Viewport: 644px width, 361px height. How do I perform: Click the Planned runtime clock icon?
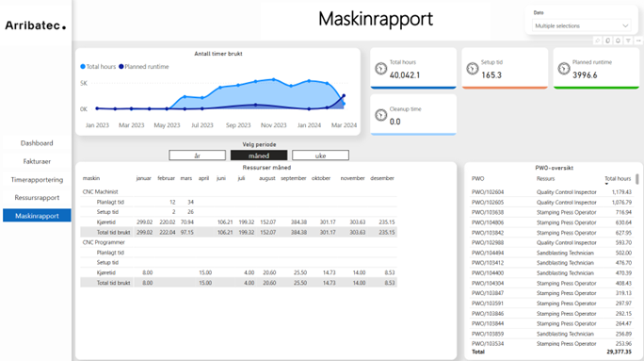click(564, 69)
